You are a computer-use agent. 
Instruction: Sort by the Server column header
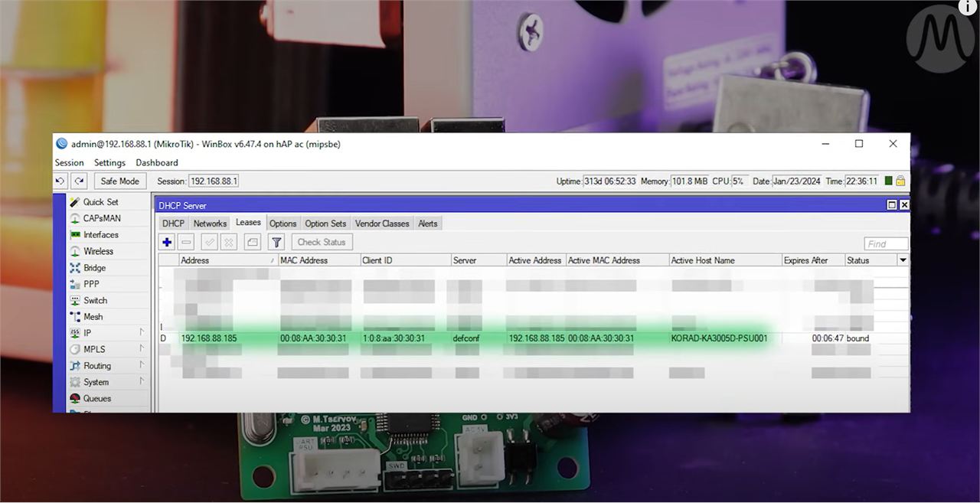click(x=478, y=260)
